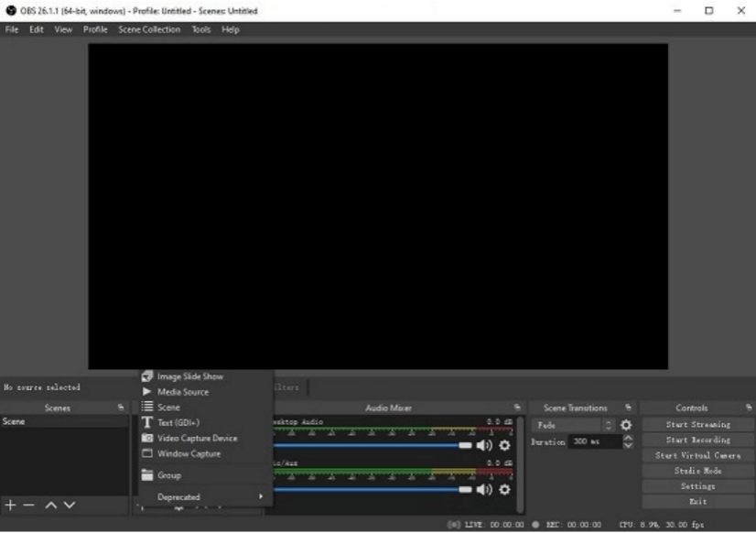Open the Scene Collection menu
The height and width of the screenshot is (533, 756).
point(149,29)
